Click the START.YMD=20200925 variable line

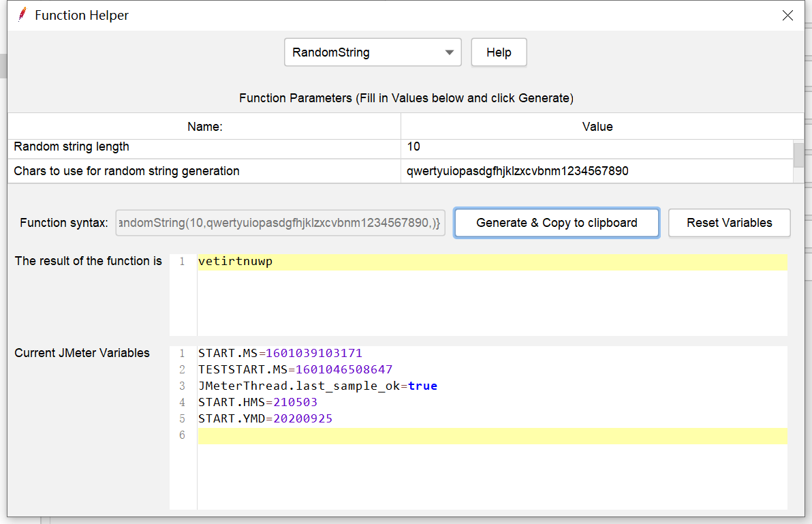point(265,418)
